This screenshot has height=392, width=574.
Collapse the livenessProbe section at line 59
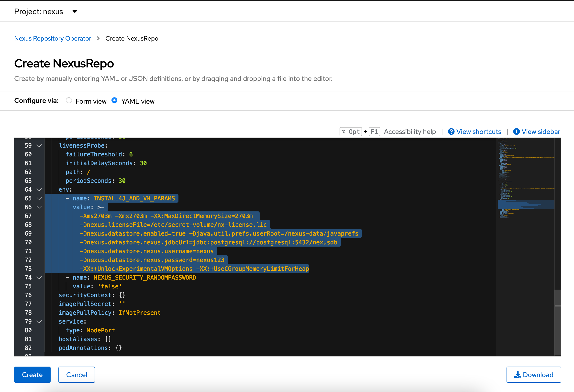tap(39, 146)
